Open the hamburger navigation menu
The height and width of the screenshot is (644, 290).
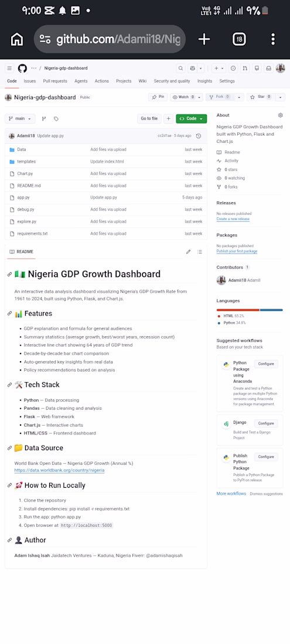click(x=9, y=68)
